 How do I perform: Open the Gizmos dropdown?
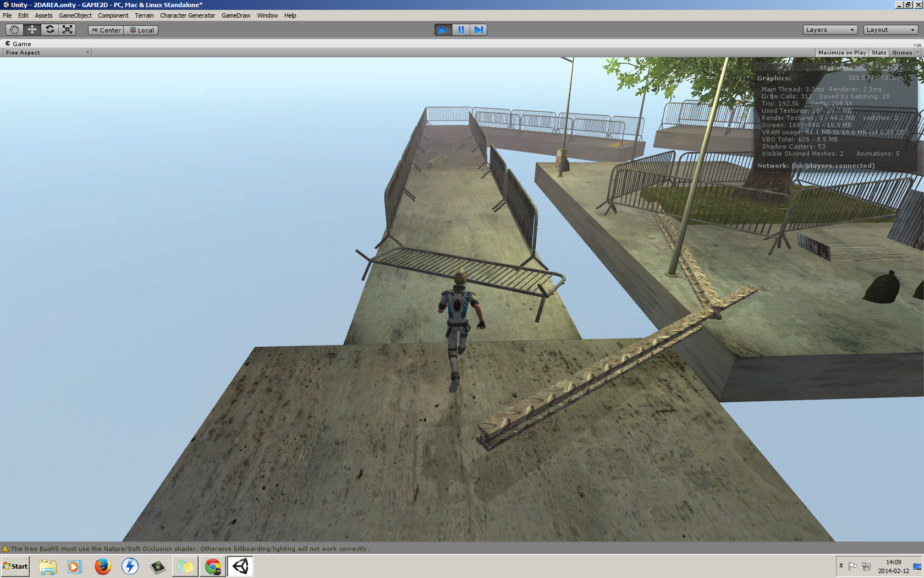pos(904,53)
